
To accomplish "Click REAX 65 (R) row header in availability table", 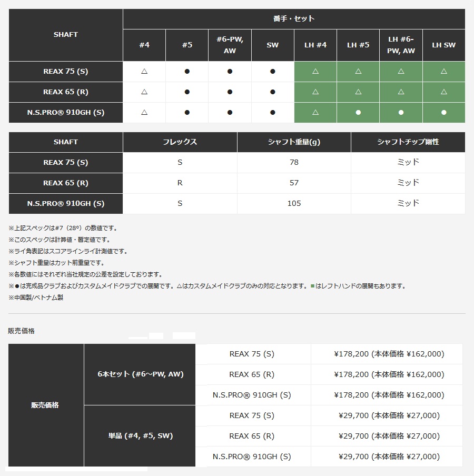I will 66,92.
